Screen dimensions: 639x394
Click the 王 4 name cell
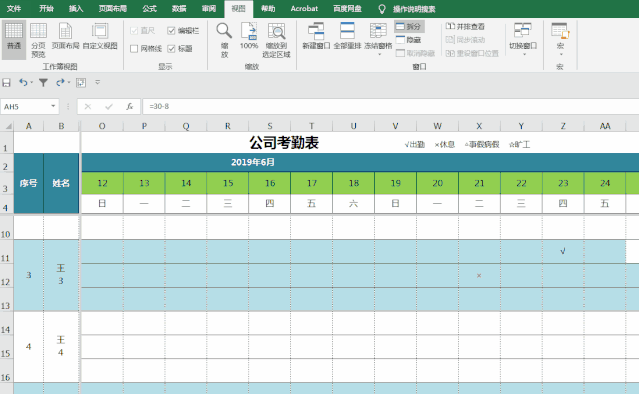point(61,346)
